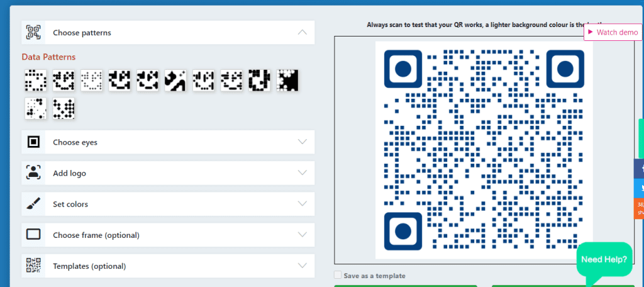This screenshot has width=644, height=287.
Task: Choose the scattered-circles data pattern in second row
Action: [x=35, y=108]
